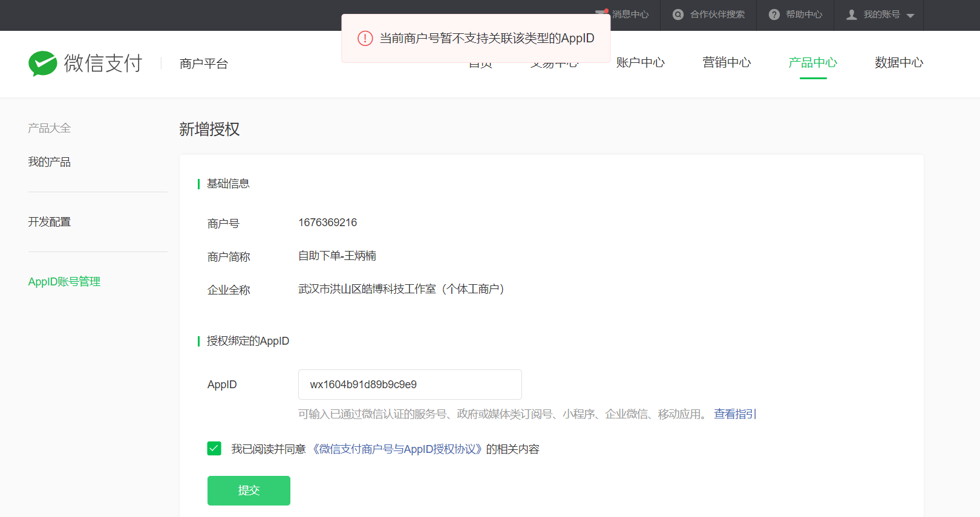Image resolution: width=980 pixels, height=517 pixels.
Task: Click the 企业全称 field label
Action: pos(229,290)
